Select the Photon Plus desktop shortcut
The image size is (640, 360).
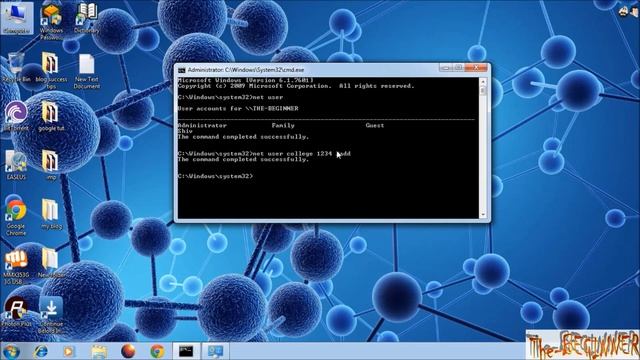tap(16, 312)
